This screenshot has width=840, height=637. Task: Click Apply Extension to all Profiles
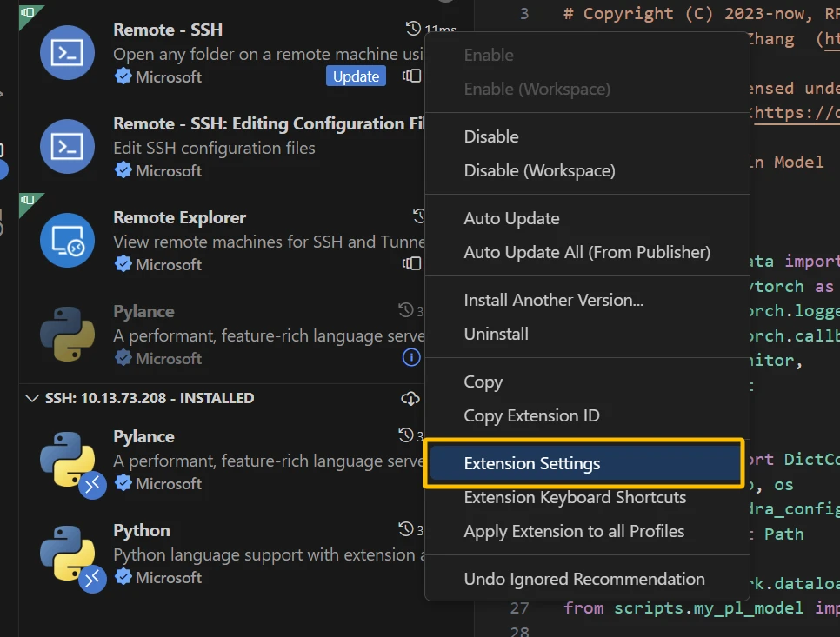click(x=574, y=531)
